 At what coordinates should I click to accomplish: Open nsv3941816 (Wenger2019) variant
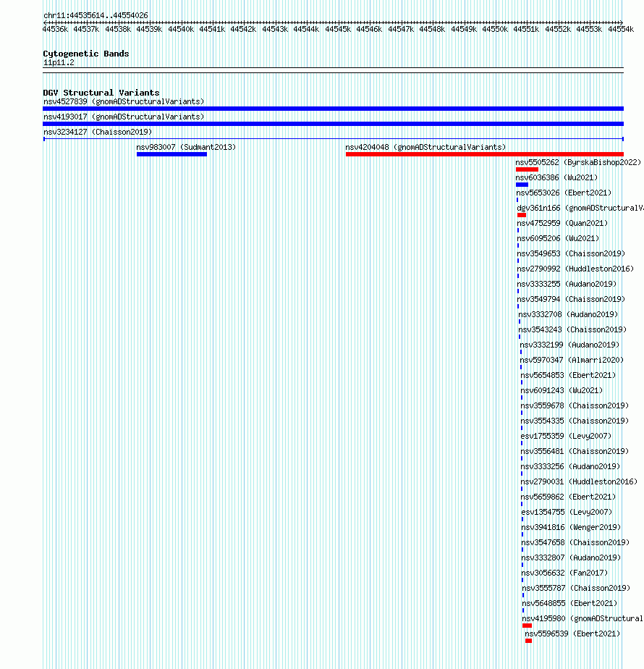coord(571,527)
